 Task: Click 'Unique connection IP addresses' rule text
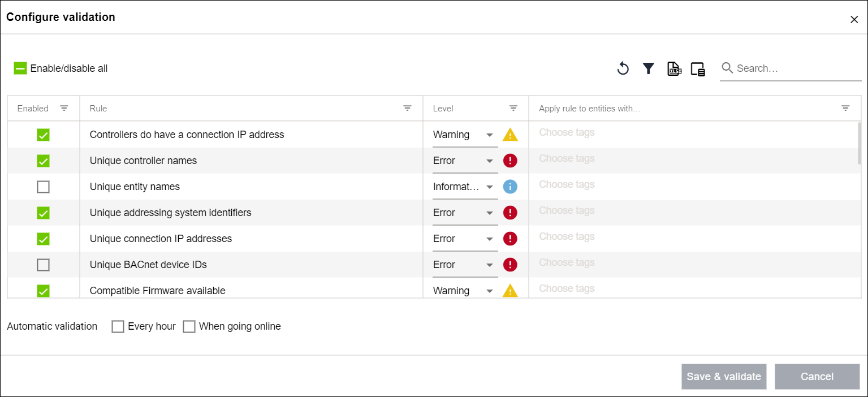161,239
